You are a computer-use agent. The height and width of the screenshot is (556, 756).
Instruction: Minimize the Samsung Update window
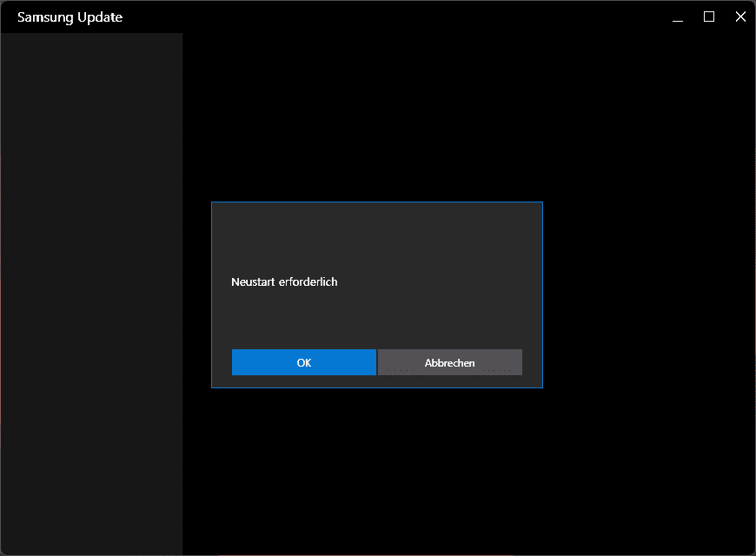click(677, 17)
